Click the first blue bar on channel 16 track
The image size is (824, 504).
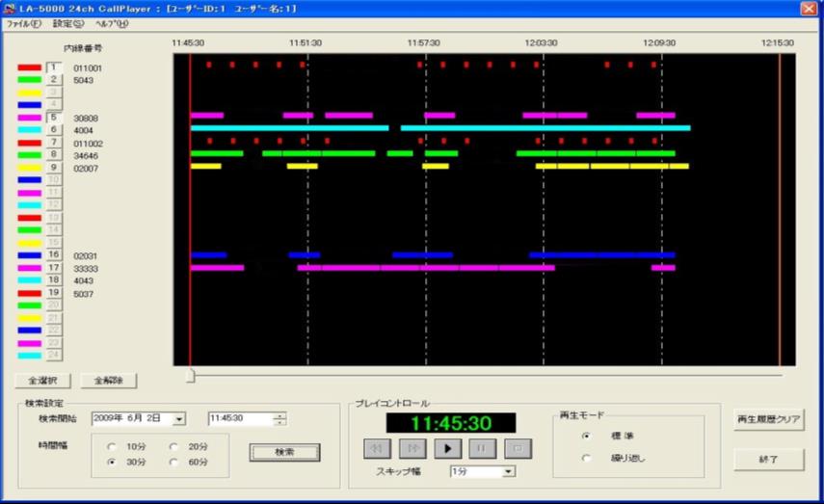pyautogui.click(x=208, y=254)
